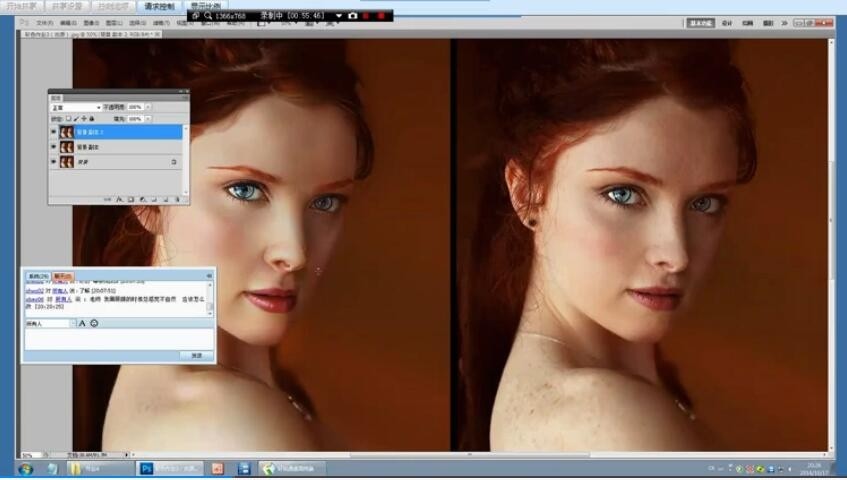
Task: Select the middle 背景 副本 layer row
Action: point(117,147)
